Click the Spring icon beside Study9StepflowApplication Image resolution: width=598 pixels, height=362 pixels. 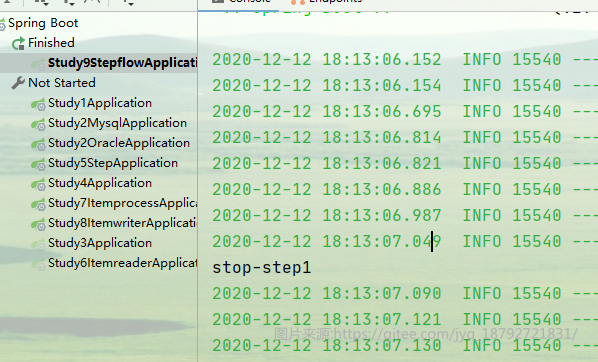pyautogui.click(x=38, y=64)
